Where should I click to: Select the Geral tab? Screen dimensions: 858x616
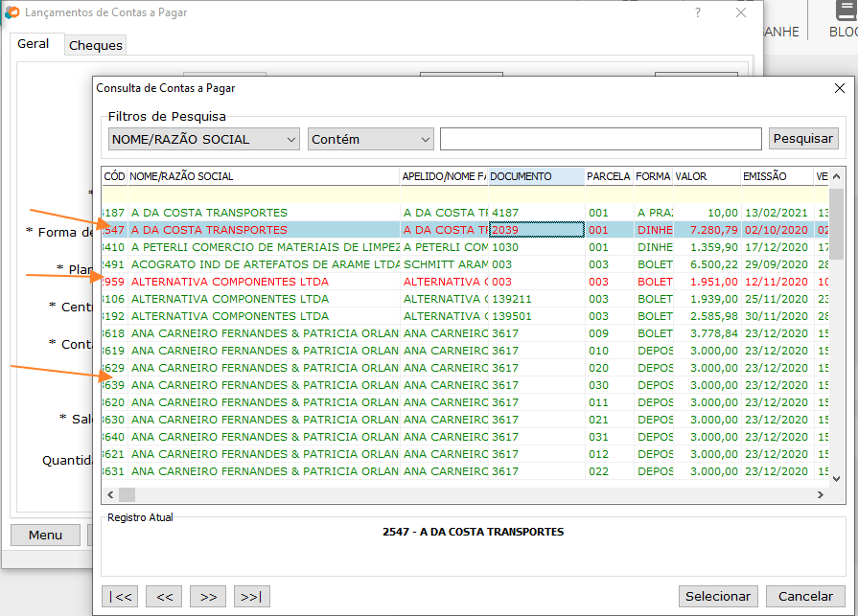click(x=34, y=44)
